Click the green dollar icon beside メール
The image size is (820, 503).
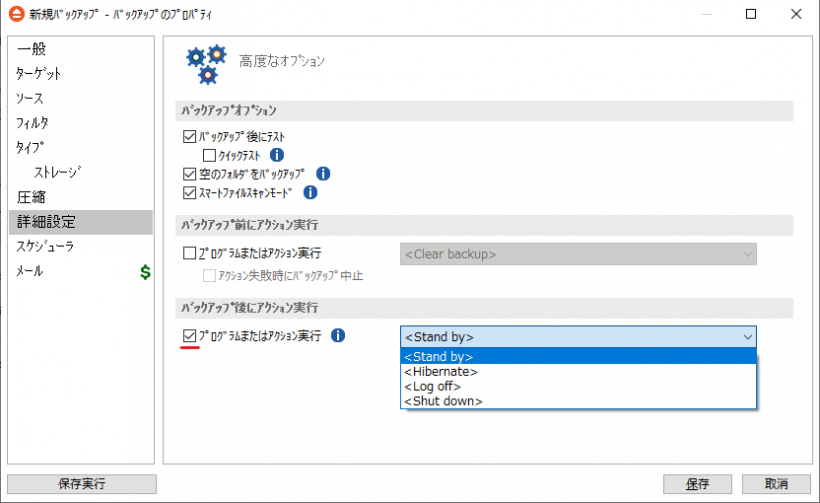click(145, 272)
